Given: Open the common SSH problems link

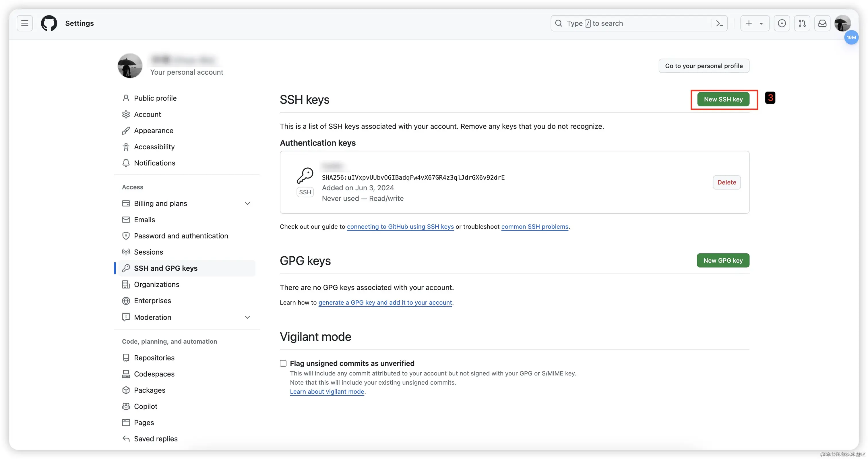Looking at the screenshot, I should (x=534, y=226).
